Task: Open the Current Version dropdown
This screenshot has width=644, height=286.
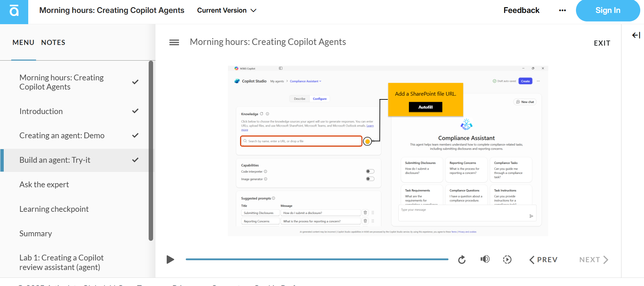Action: tap(227, 11)
